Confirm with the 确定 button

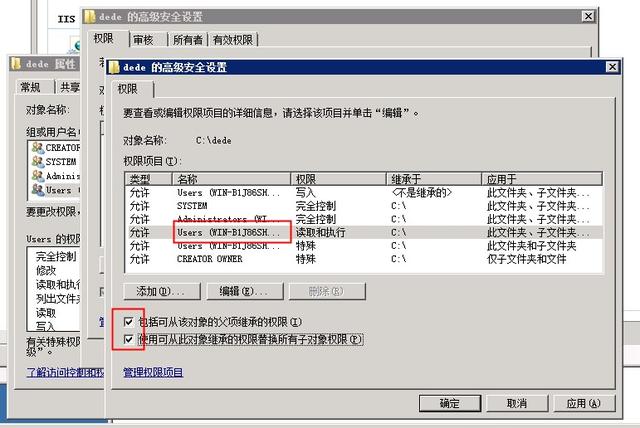[450, 403]
